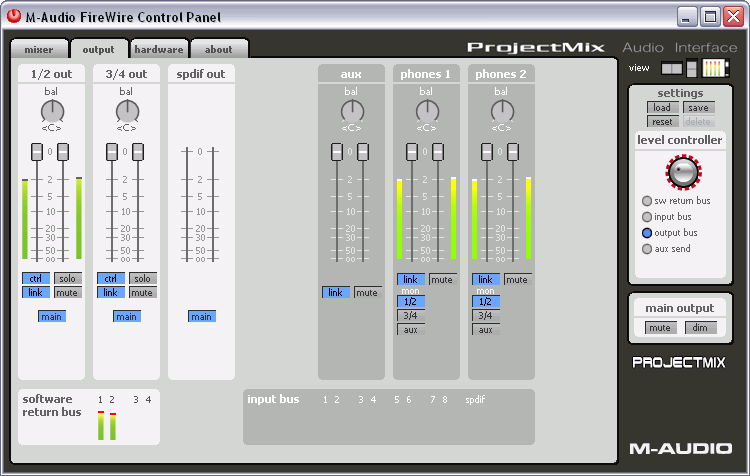Click the level controller knob
Screen dimensions: 750x476
[x=684, y=172]
